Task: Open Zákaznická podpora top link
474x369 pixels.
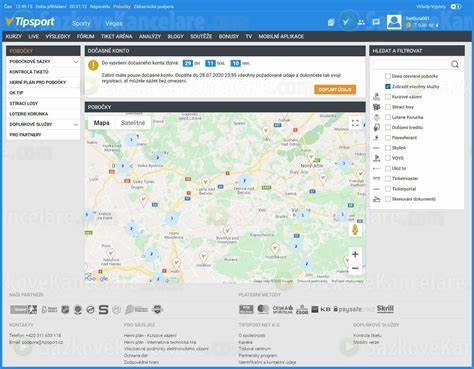Action: point(154,6)
